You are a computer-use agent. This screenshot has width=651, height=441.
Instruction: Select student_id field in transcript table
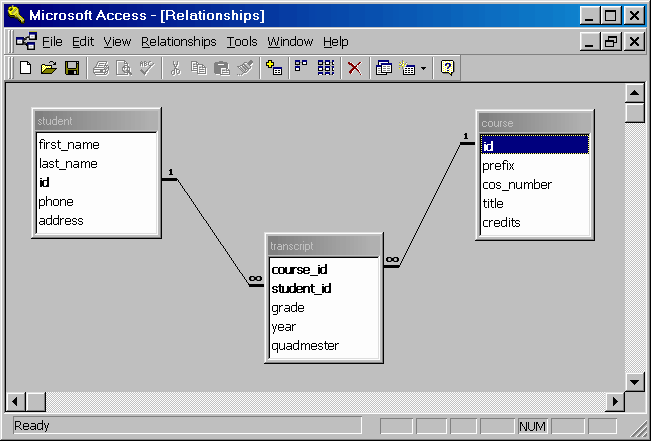click(301, 289)
